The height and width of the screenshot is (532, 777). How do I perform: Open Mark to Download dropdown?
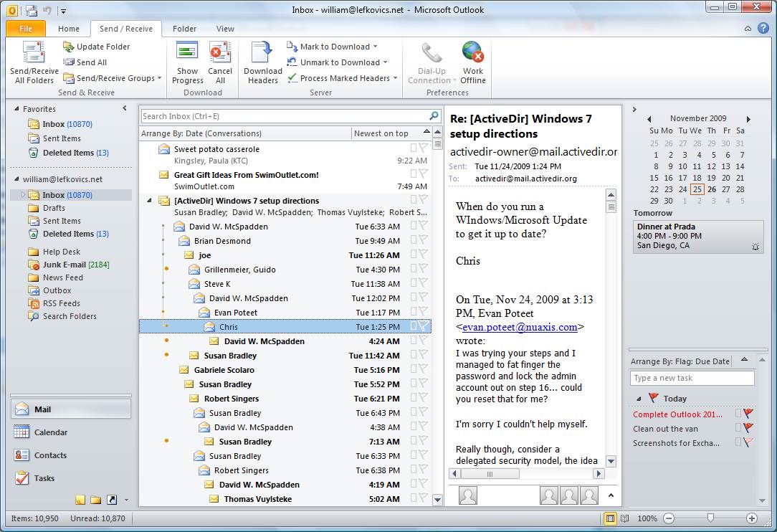(332, 47)
